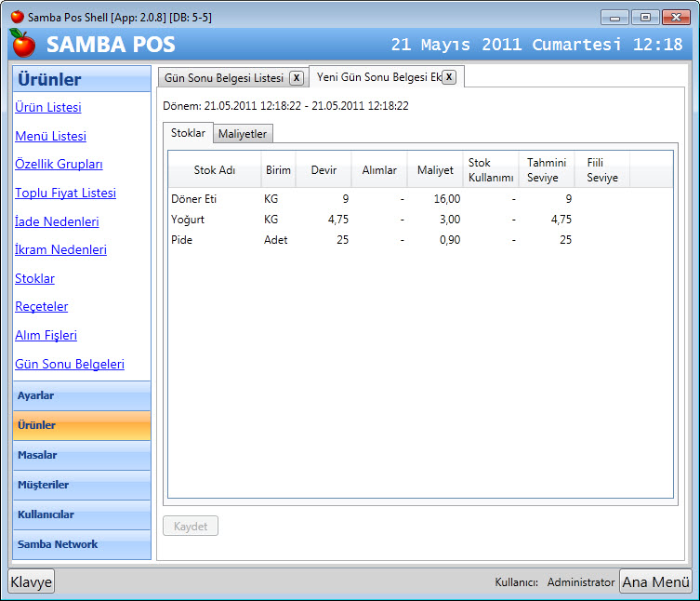Screen dimensions: 700x601
Task: Expand the Masalar section
Action: coord(82,455)
